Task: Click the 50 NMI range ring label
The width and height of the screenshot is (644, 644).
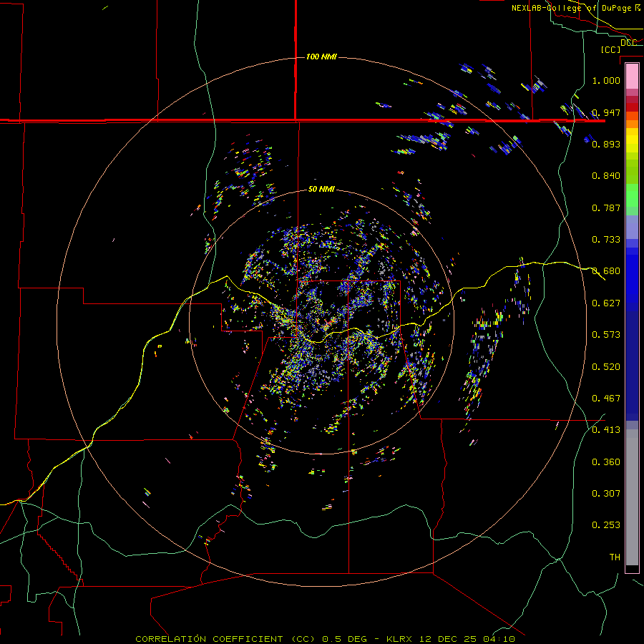Action: pos(321,189)
